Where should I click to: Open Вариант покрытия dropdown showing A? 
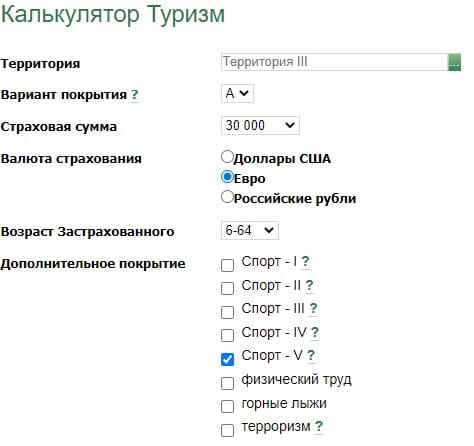[x=237, y=93]
